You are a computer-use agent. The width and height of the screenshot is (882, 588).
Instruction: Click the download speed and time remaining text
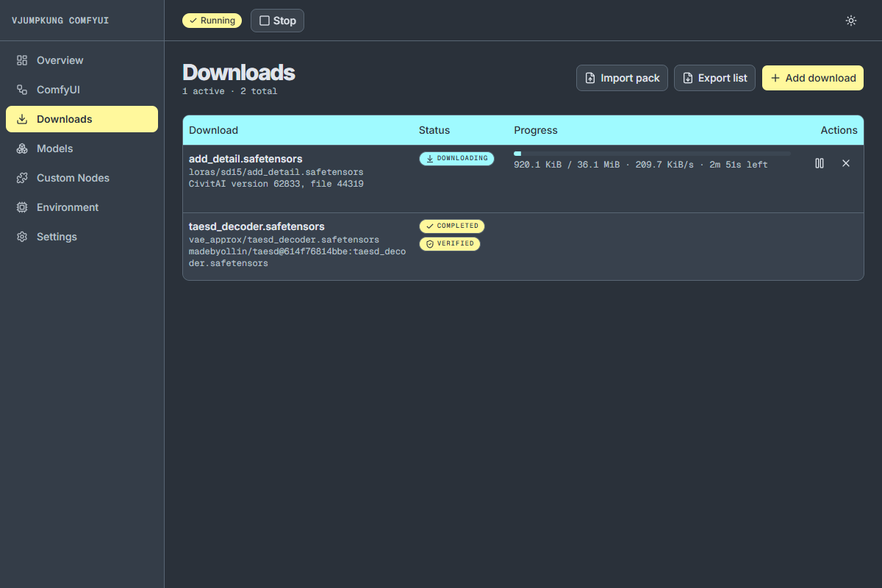641,165
